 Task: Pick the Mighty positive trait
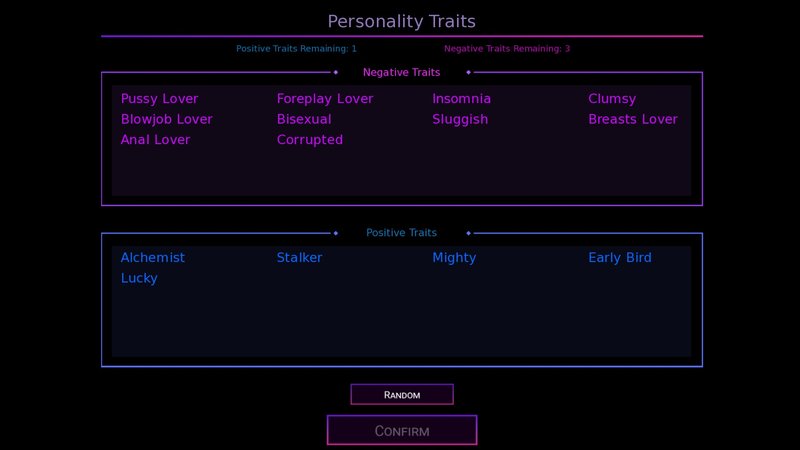click(x=454, y=258)
